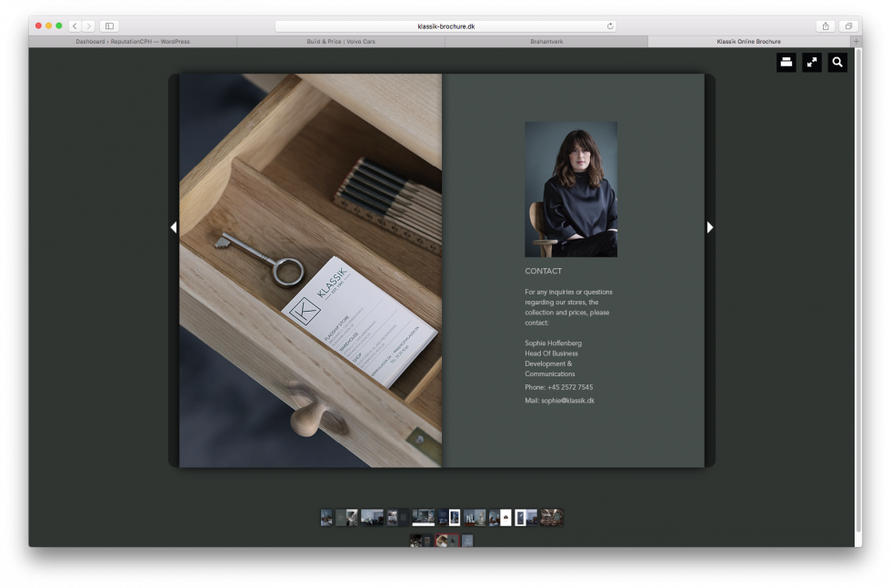Toggle the brochure thumbnail strip icon

coord(786,63)
